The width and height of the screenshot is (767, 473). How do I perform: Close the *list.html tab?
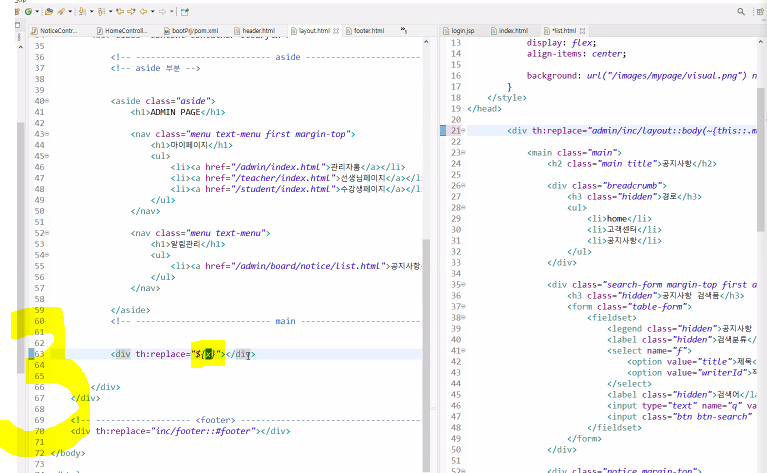583,31
